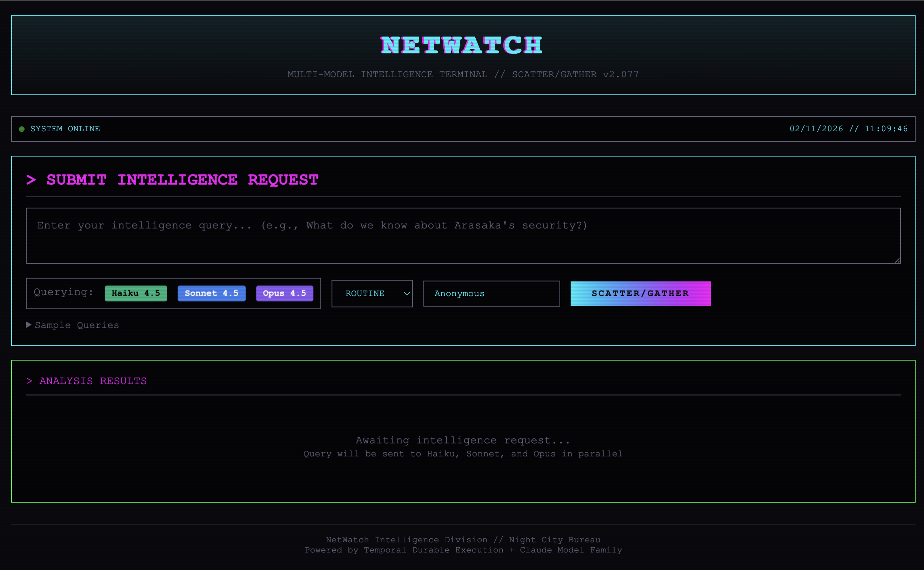The width and height of the screenshot is (924, 570).
Task: Click the date and time readout
Action: tap(848, 129)
